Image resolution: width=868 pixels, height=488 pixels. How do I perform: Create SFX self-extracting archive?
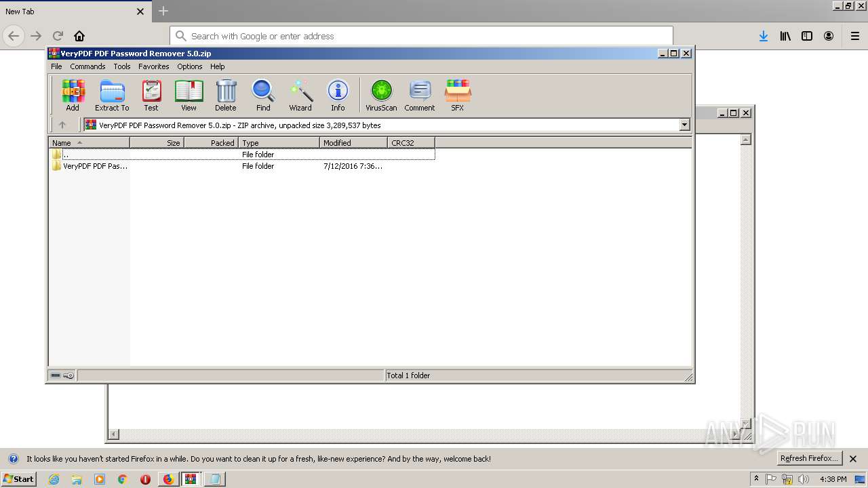(458, 95)
